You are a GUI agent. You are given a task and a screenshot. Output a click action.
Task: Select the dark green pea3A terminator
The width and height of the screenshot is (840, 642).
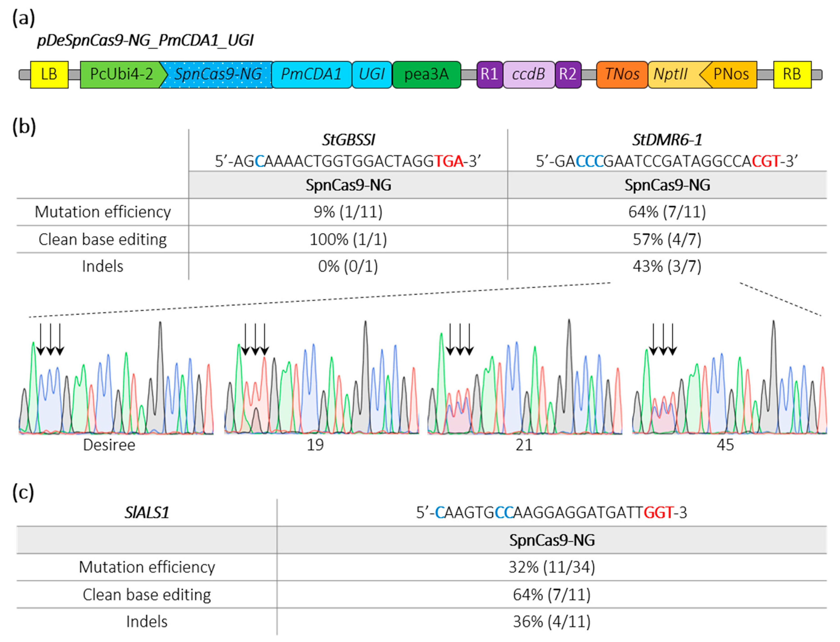(x=426, y=75)
